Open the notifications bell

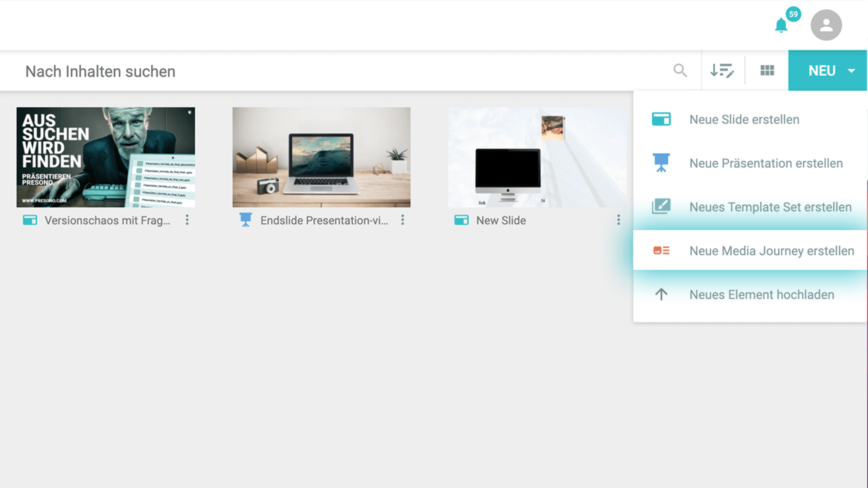pyautogui.click(x=781, y=25)
